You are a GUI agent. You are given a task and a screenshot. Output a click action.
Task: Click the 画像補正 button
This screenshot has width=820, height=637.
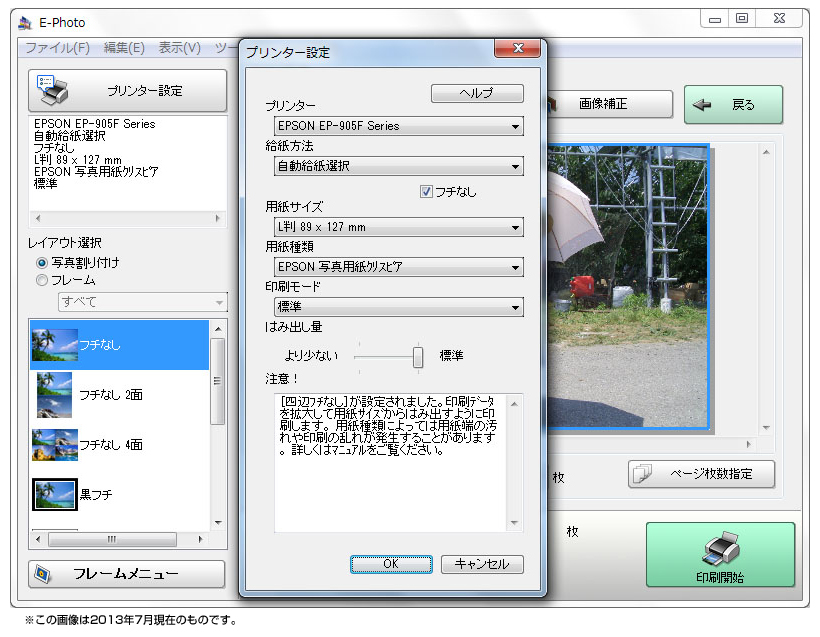[x=609, y=104]
